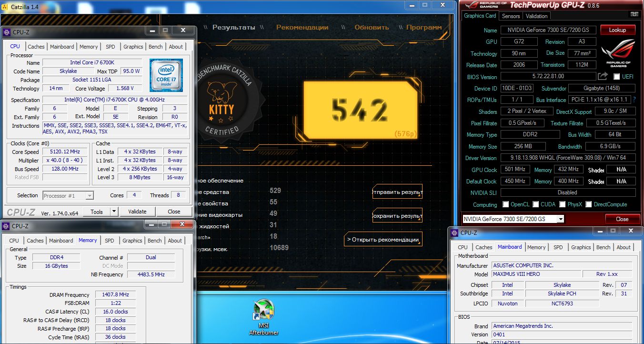Click the BIOS Version field 5.72.22.81.00

(548, 77)
